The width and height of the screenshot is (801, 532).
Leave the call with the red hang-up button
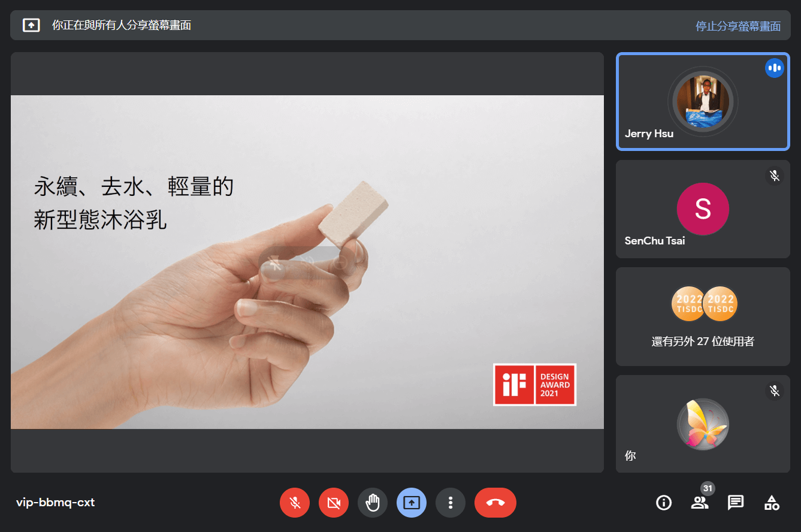495,503
